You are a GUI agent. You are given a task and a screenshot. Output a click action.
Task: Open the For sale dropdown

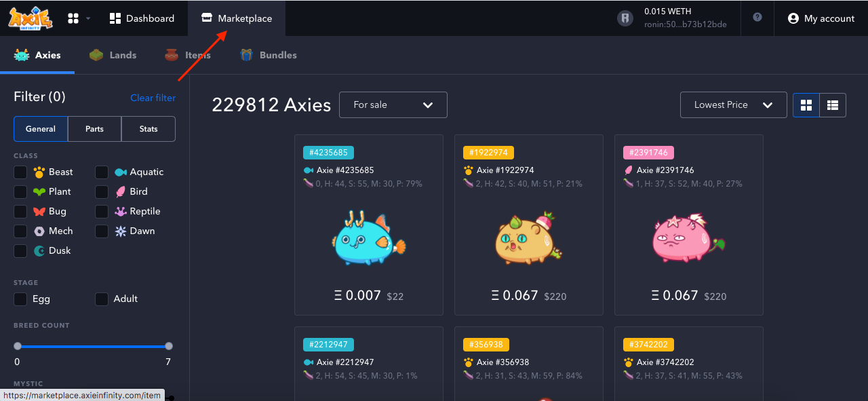pos(393,104)
